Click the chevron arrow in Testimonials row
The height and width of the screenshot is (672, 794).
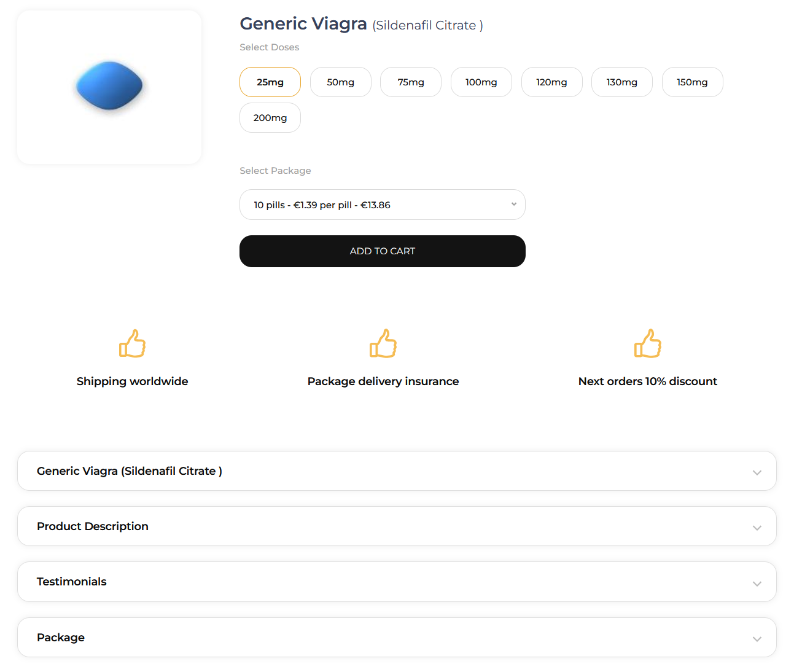click(757, 584)
